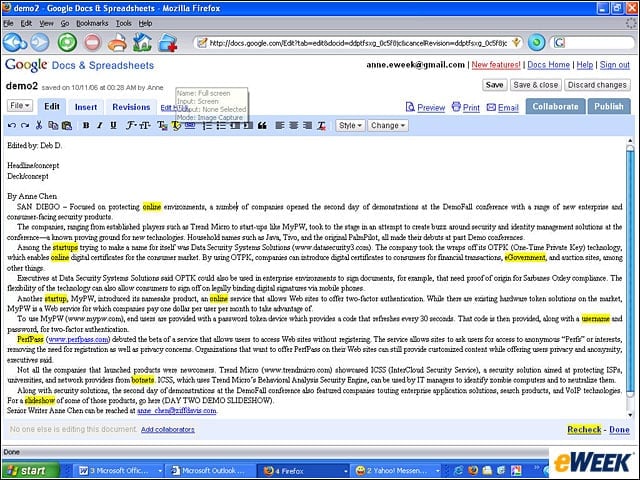Align text right

coord(307,126)
